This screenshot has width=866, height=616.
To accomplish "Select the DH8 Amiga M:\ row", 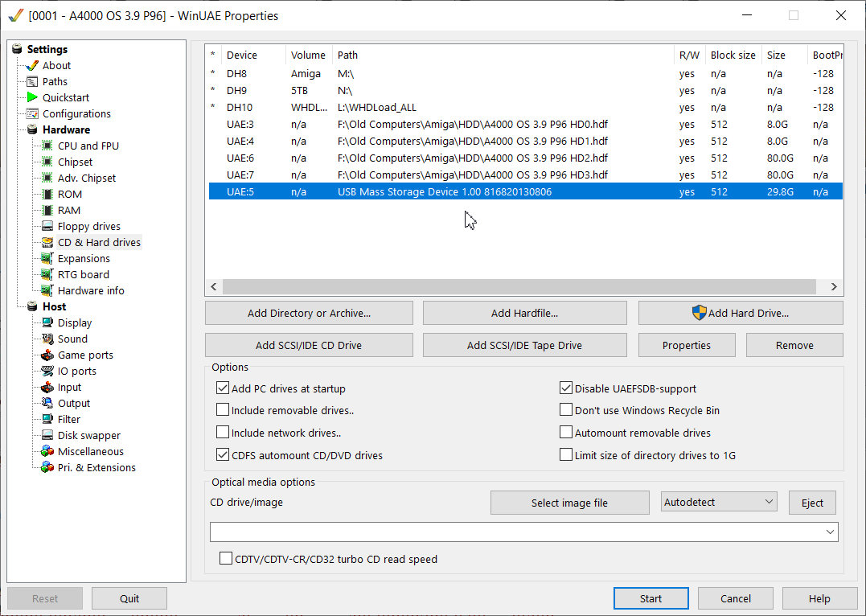I will pyautogui.click(x=525, y=73).
